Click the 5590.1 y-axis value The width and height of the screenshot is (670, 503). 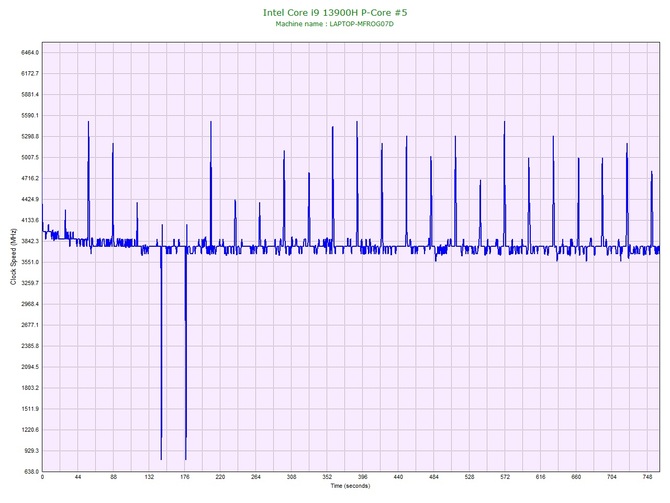pos(30,115)
